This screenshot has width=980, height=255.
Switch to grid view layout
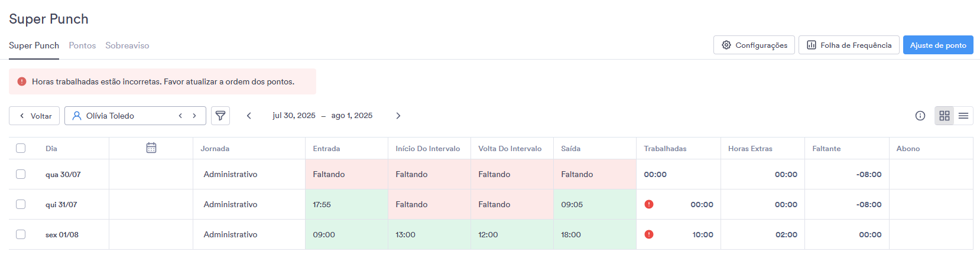(945, 116)
